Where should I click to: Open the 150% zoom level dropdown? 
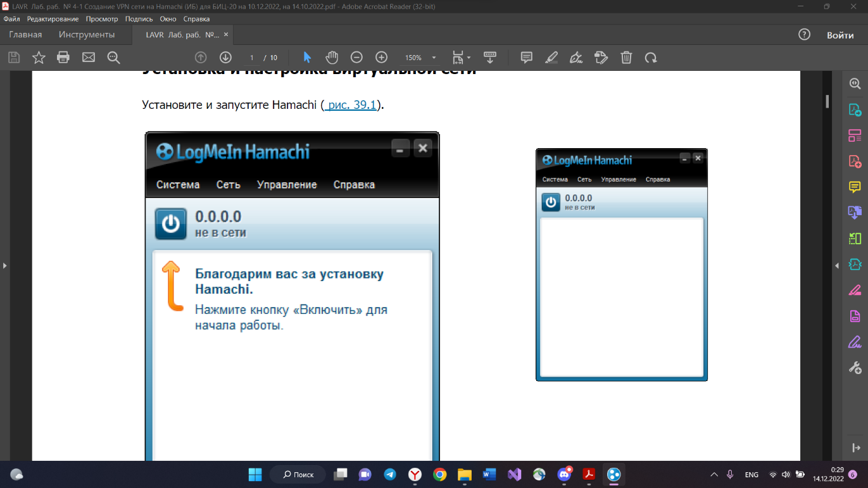click(434, 58)
